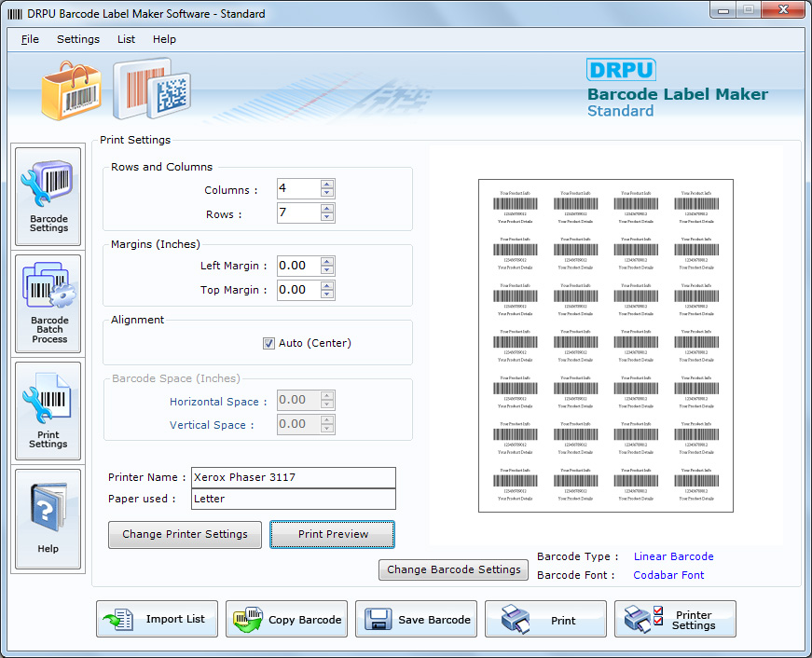The height and width of the screenshot is (658, 812).
Task: Increase Left Margin using its spinner
Action: point(327,261)
